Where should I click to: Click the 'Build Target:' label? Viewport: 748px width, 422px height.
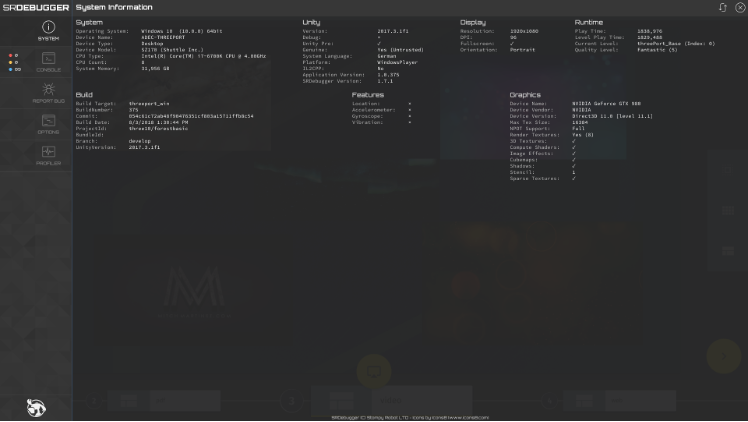tap(95, 103)
